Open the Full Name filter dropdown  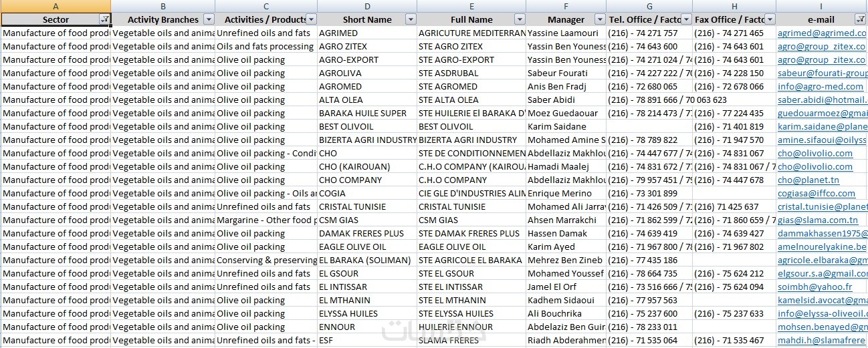(x=519, y=19)
